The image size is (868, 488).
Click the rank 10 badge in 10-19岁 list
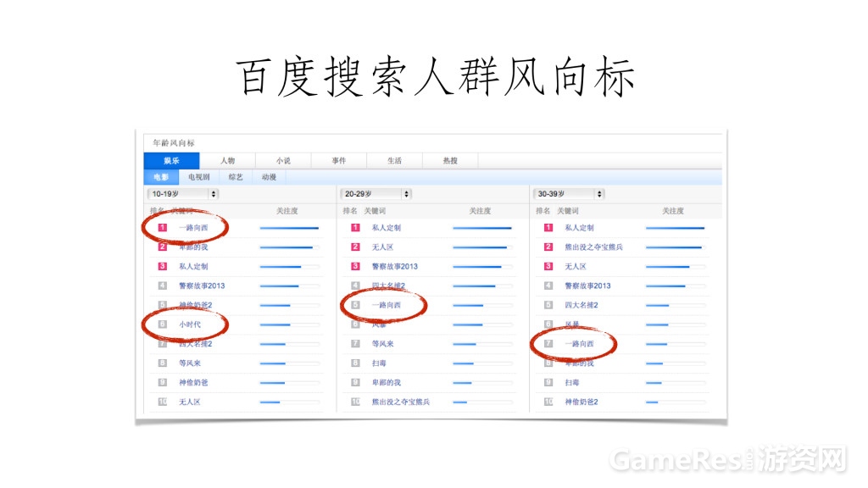pyautogui.click(x=162, y=402)
